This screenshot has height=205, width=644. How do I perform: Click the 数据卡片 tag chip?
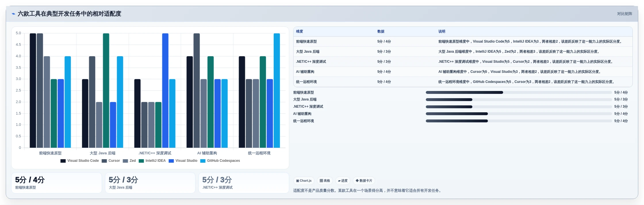364,181
